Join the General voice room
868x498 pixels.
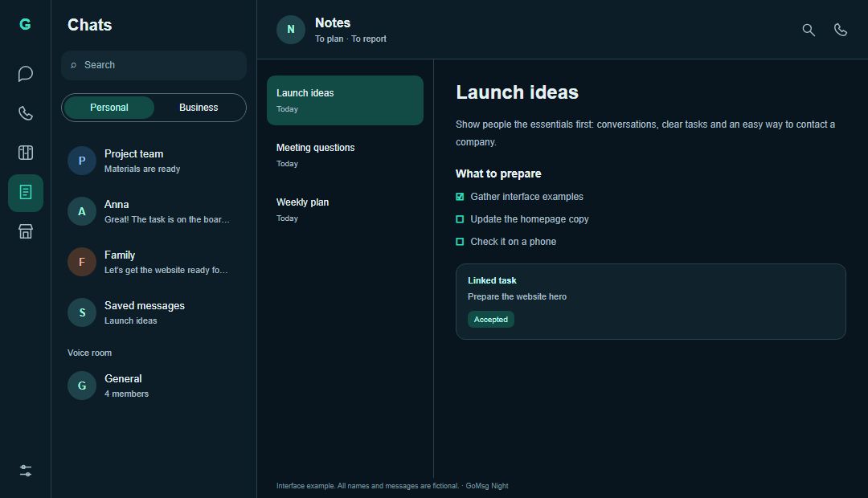(154, 386)
